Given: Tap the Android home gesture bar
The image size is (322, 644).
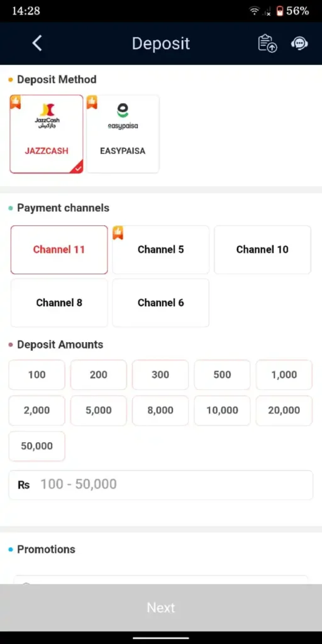Looking at the screenshot, I should pyautogui.click(x=161, y=638).
